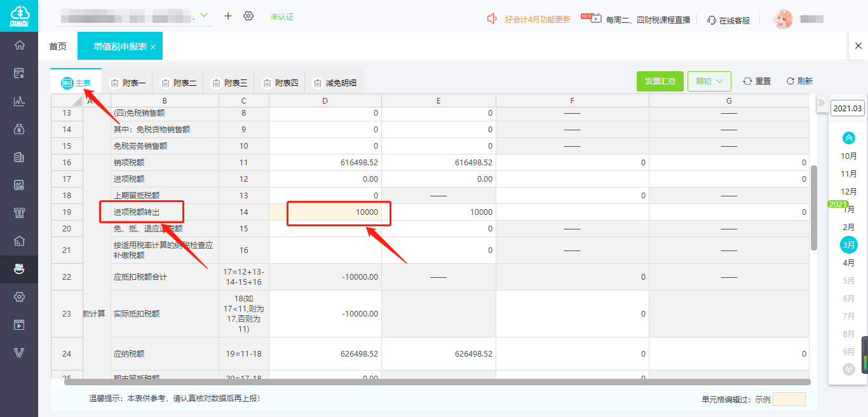The width and height of the screenshot is (868, 417).
Task: Open the money bag icon in the sidebar
Action: click(x=19, y=129)
